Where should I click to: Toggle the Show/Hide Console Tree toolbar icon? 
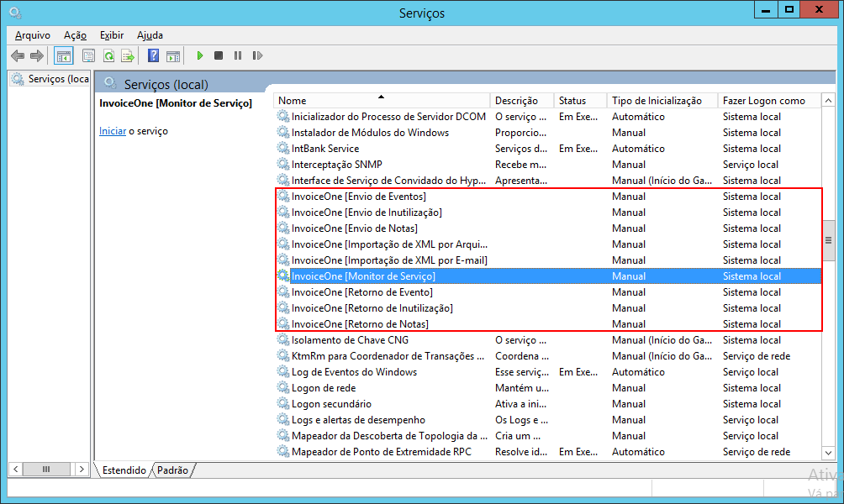tap(64, 55)
